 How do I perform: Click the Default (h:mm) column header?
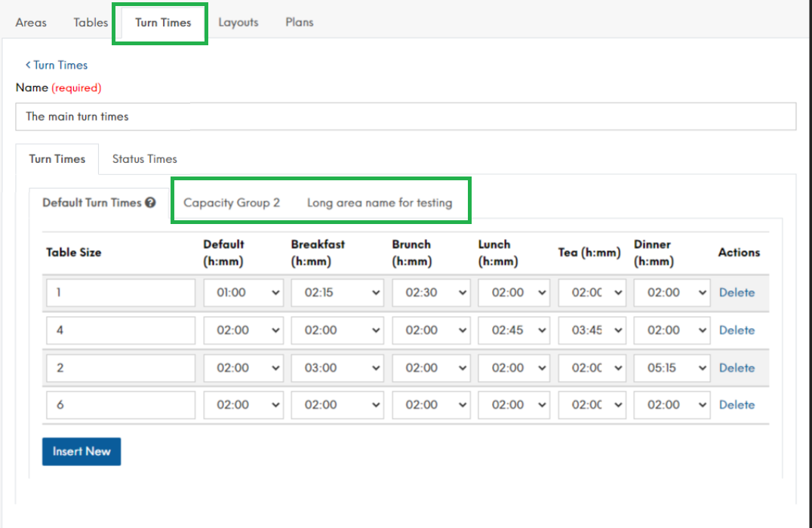[223, 253]
